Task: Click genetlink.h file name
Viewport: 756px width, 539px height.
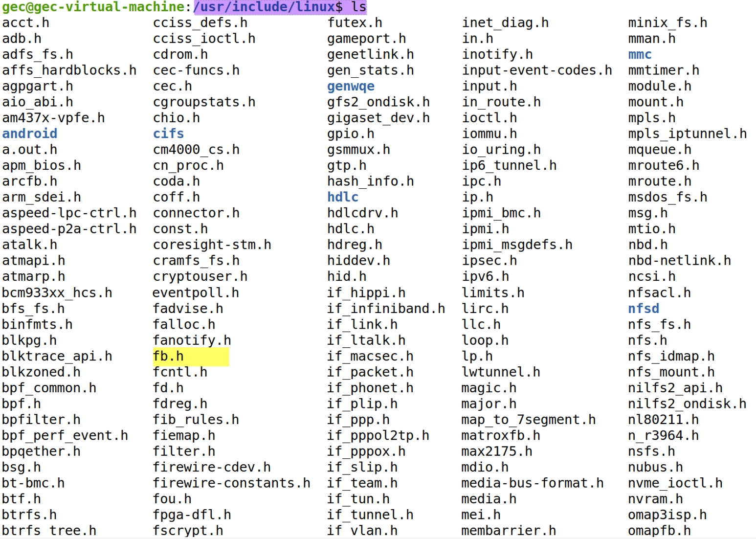Action: 371,54
